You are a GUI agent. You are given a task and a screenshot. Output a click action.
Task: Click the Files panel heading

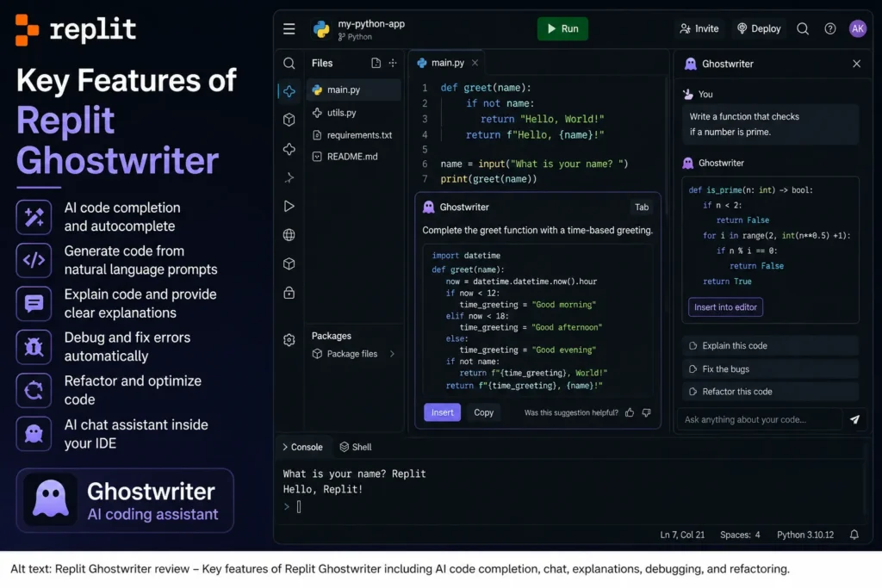pyautogui.click(x=322, y=63)
